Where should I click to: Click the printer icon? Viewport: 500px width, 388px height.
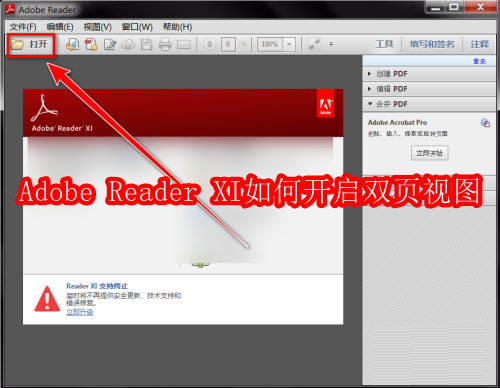(x=165, y=44)
